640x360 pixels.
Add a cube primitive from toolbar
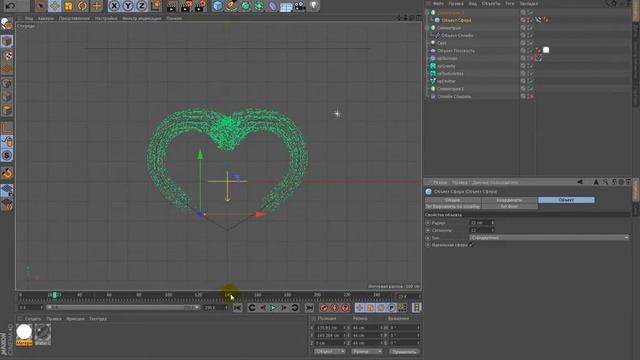click(x=218, y=6)
